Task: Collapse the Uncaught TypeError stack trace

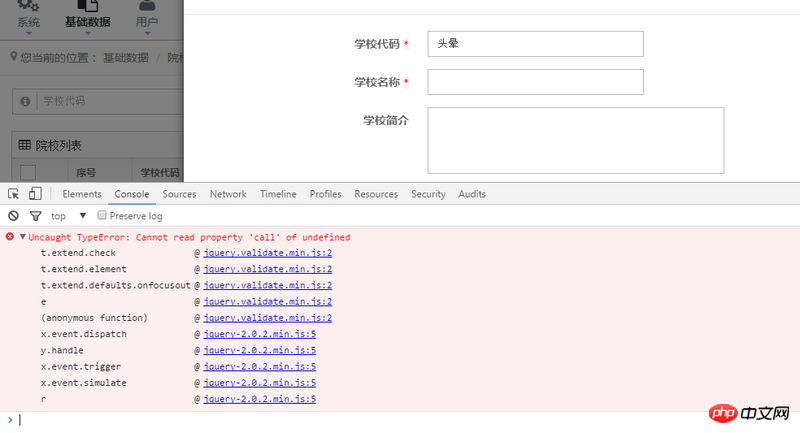Action: (22, 237)
